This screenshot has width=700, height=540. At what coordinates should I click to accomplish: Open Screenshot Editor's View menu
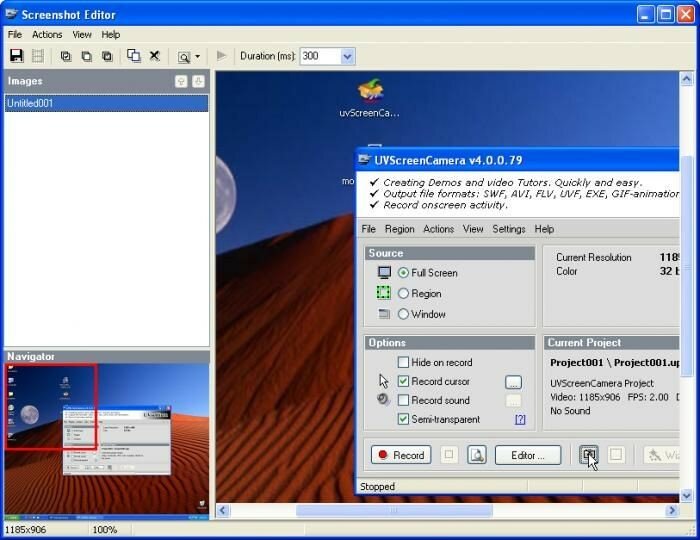(x=82, y=34)
